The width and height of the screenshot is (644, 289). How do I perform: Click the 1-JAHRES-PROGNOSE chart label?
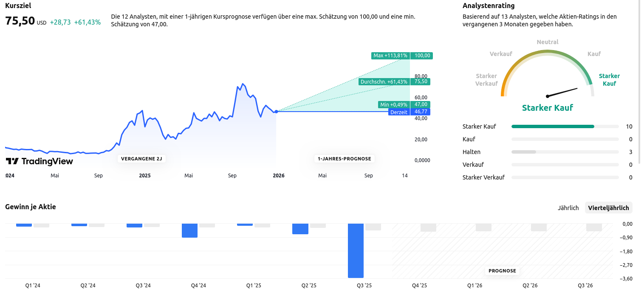(344, 159)
